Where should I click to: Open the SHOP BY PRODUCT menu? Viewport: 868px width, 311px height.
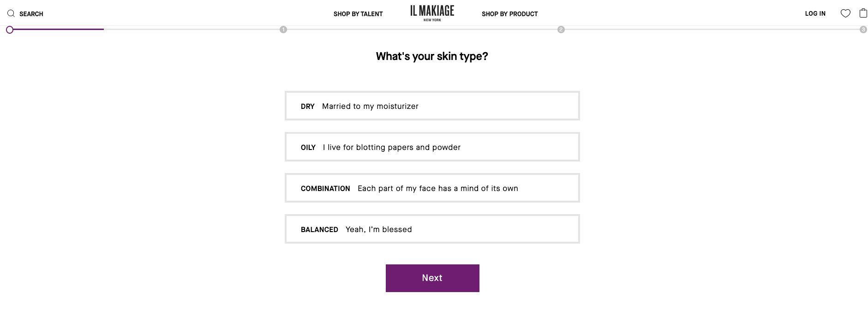pyautogui.click(x=509, y=14)
